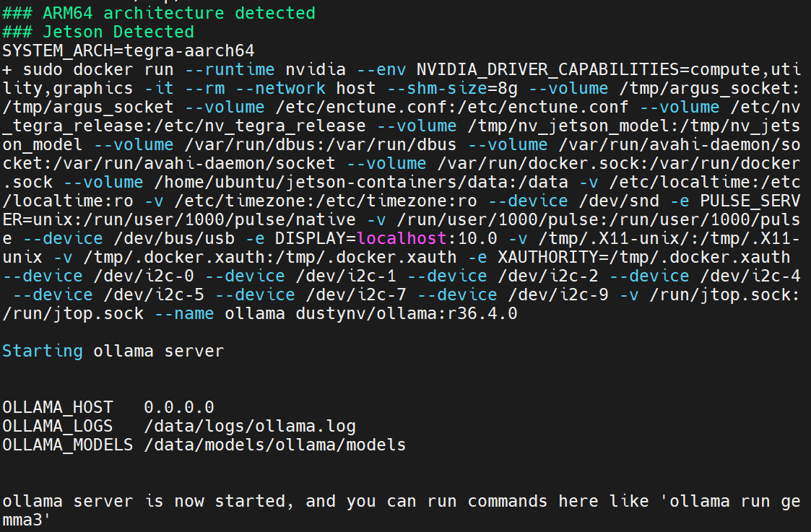Viewport: 811px width, 532px height.
Task: Click the '--network' flag text
Action: point(280,88)
